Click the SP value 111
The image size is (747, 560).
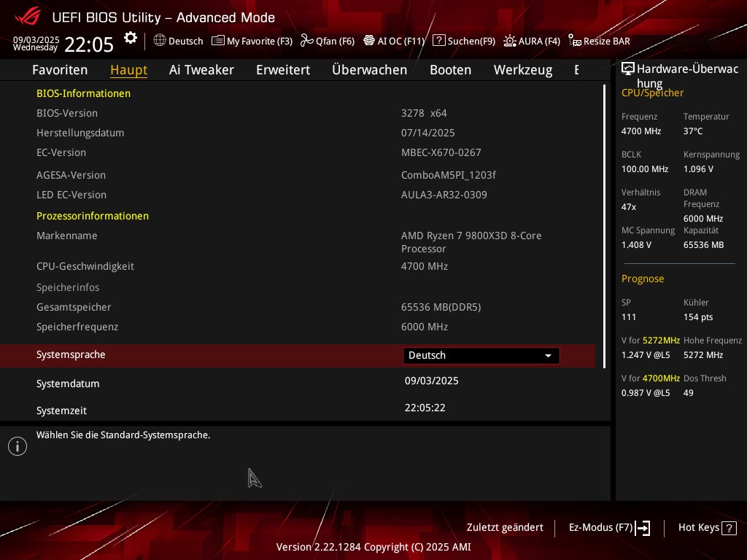(628, 317)
